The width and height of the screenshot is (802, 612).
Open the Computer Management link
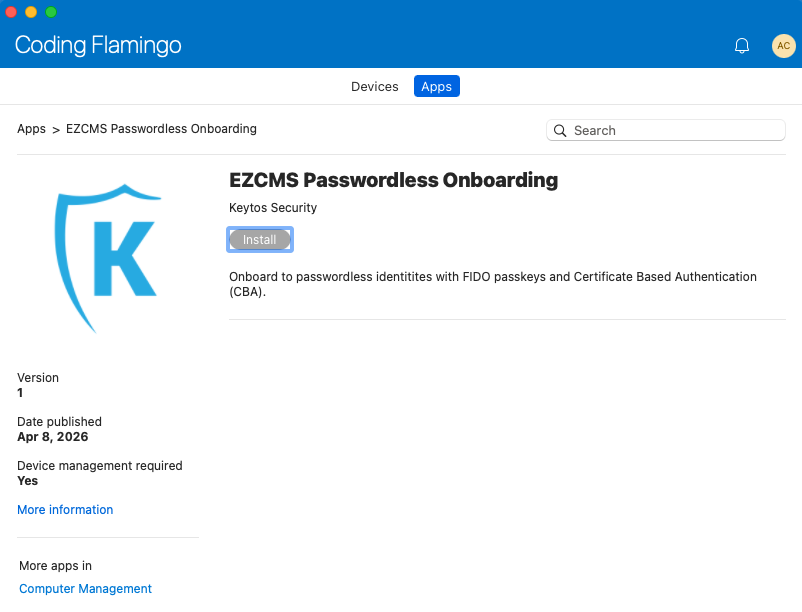click(x=85, y=588)
